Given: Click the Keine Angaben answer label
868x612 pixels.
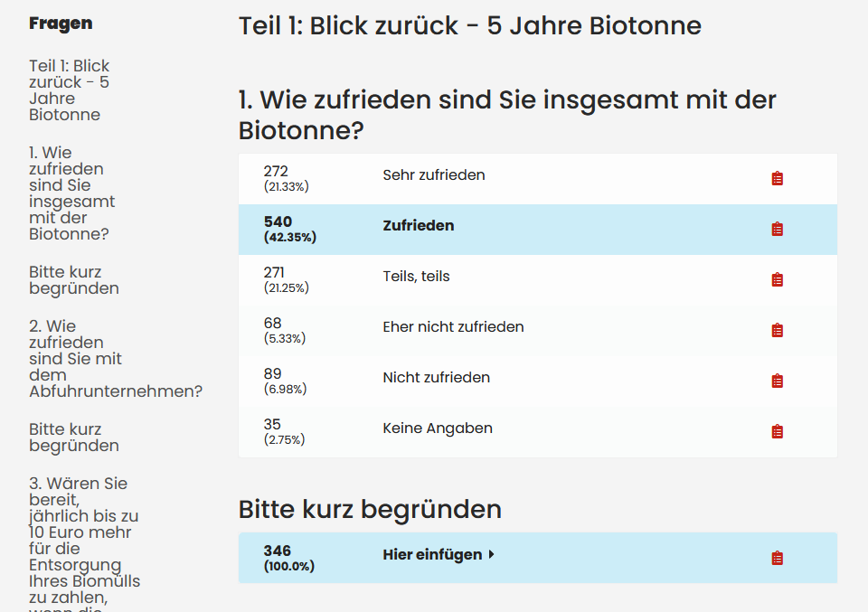Looking at the screenshot, I should click(x=438, y=428).
